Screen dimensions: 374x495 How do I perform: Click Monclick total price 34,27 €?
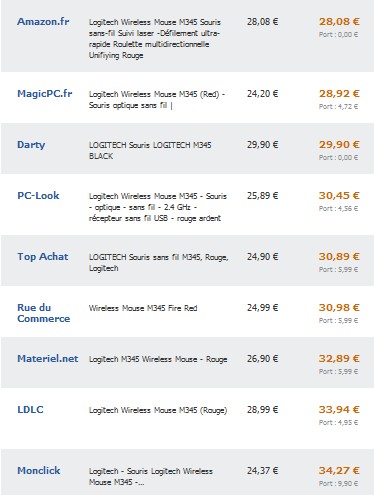click(339, 471)
